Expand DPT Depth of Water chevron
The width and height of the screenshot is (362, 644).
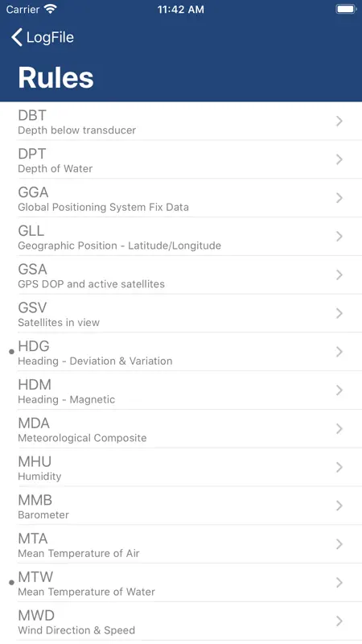tap(339, 159)
